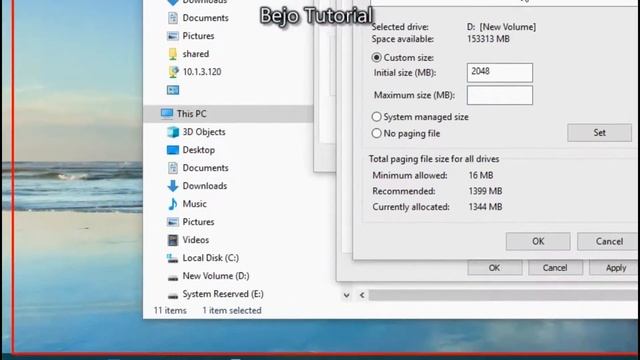Click the Initial size (MB) field
The height and width of the screenshot is (360, 640).
pyautogui.click(x=500, y=73)
